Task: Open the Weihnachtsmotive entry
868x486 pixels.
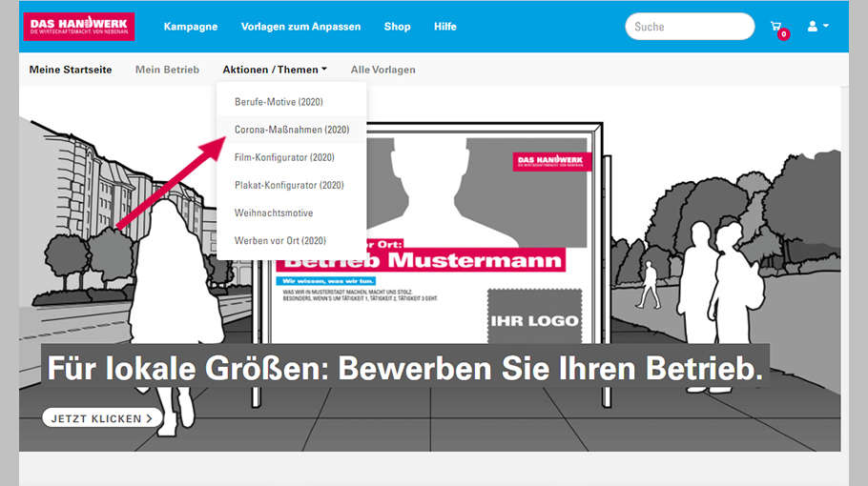Action: pyautogui.click(x=291, y=213)
